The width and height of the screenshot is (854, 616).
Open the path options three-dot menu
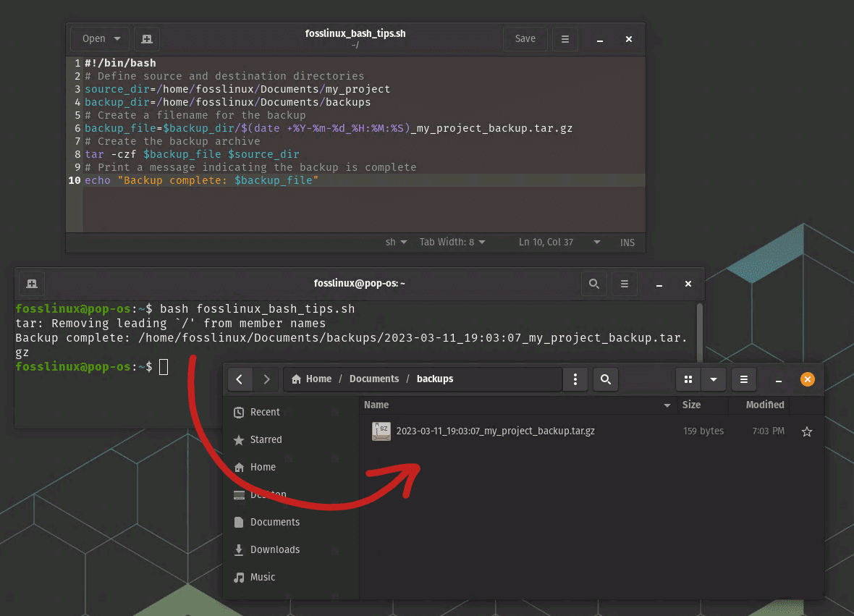(x=575, y=379)
